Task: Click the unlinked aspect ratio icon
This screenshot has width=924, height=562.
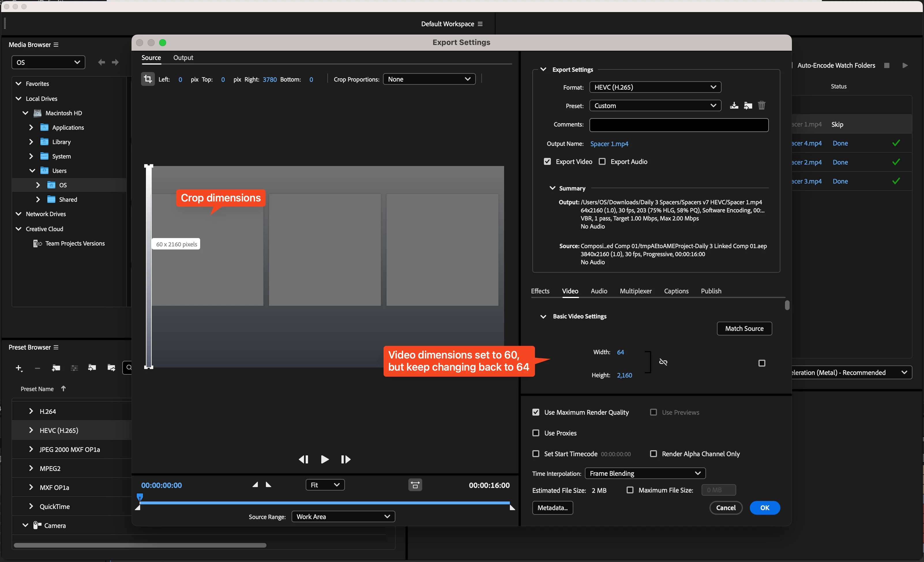Action: tap(663, 362)
